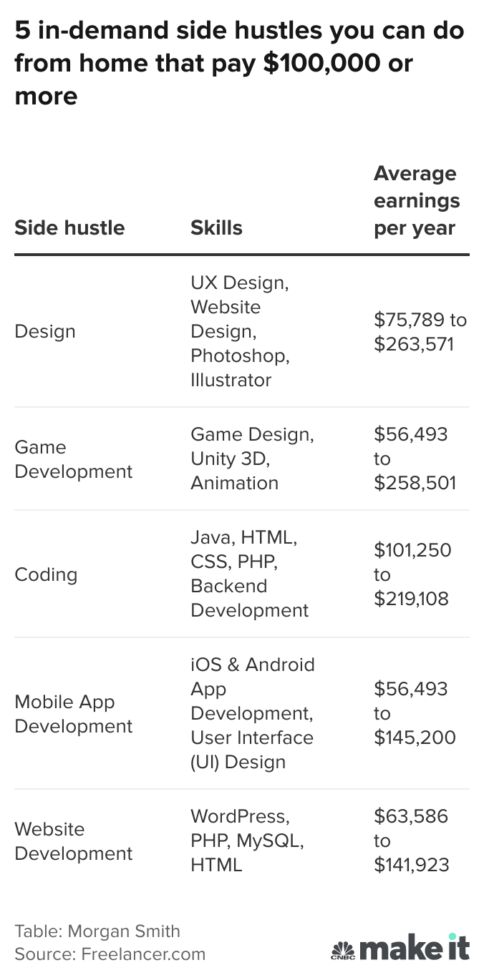484x980 pixels.
Task: Click the iOS & Android App skills cell
Action: [x=252, y=713]
